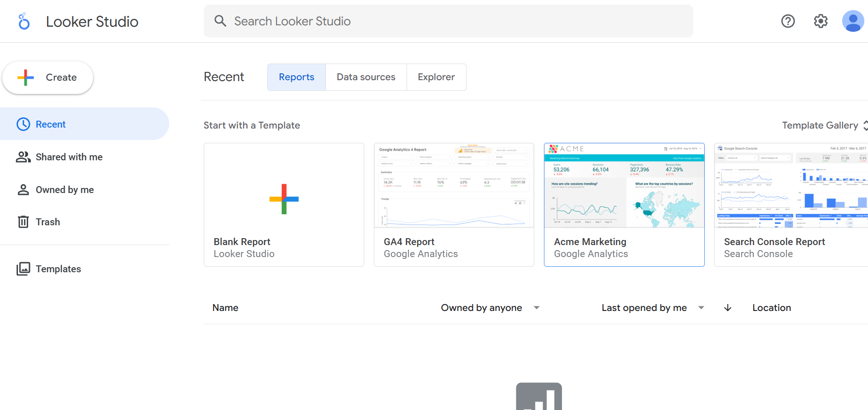Click the Owned by me person icon
Viewport: 868px width, 410px height.
tap(23, 190)
